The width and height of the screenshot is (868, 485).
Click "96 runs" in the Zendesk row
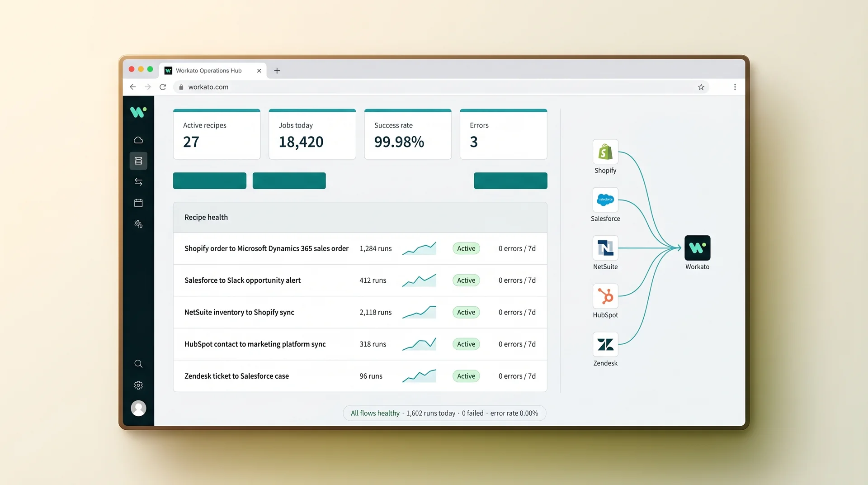point(371,376)
